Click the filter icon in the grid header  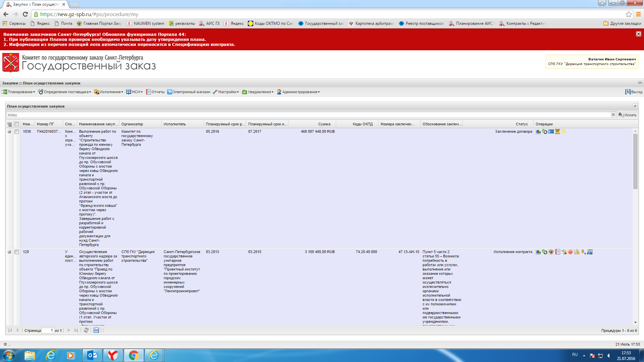point(9,124)
